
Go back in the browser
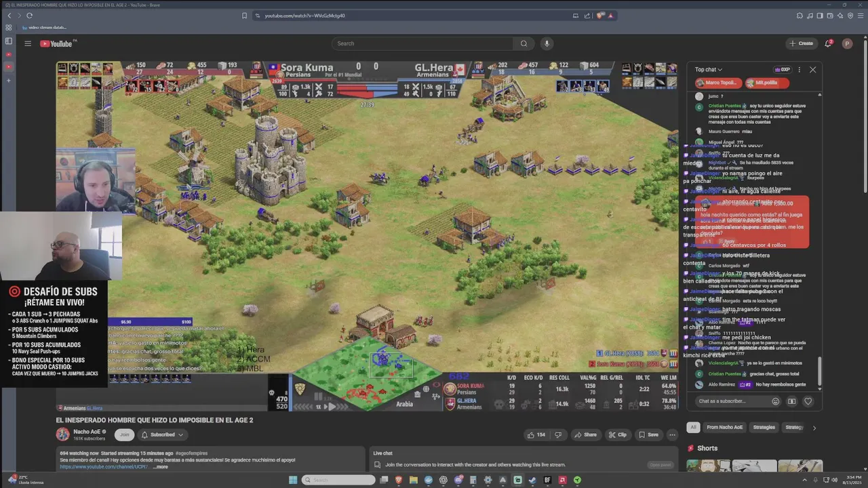click(9, 16)
